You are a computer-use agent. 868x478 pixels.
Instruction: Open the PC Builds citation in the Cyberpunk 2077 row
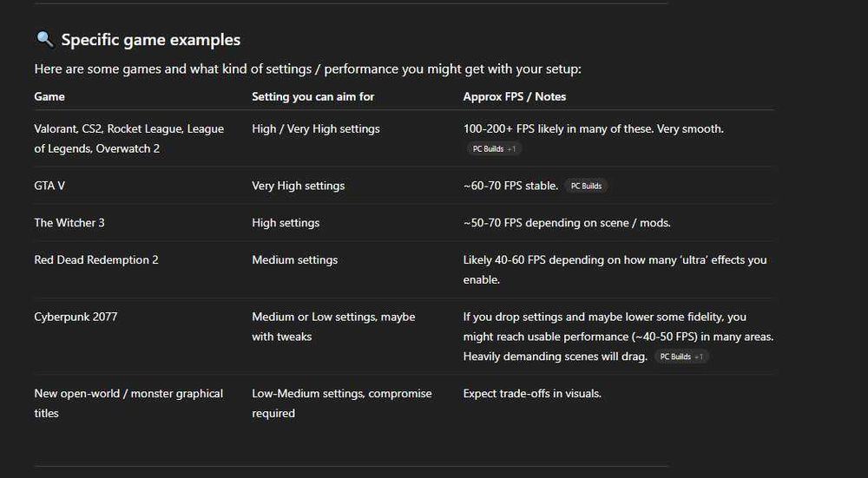[x=681, y=357]
